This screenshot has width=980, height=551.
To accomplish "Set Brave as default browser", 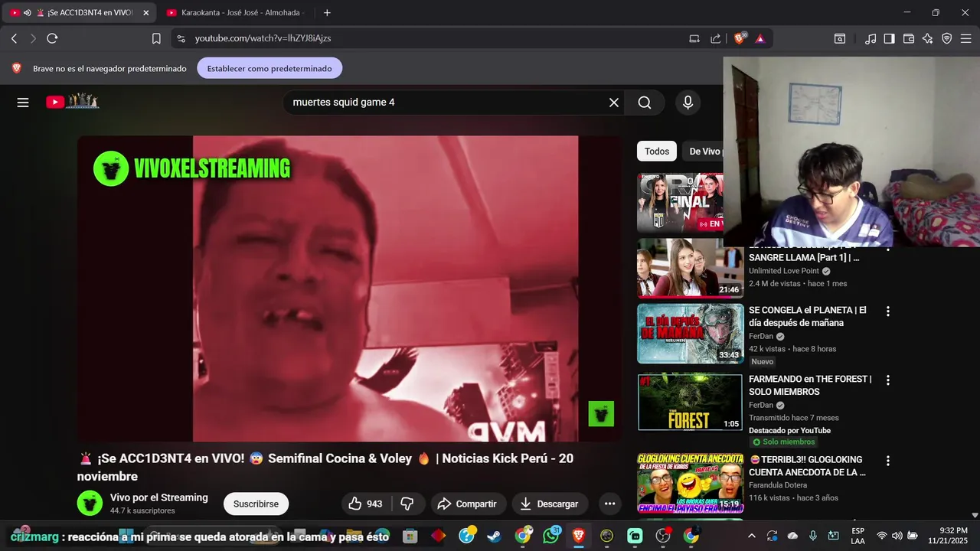I will coord(269,68).
